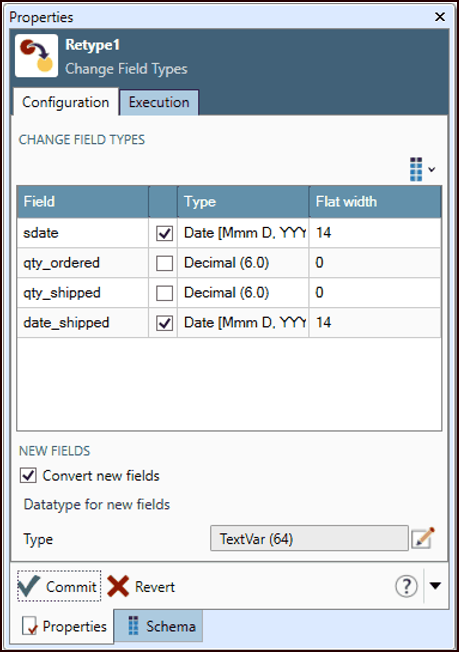Click the edit pencil icon beside TextVar (64)
This screenshot has height=652, width=459.
pyautogui.click(x=423, y=538)
